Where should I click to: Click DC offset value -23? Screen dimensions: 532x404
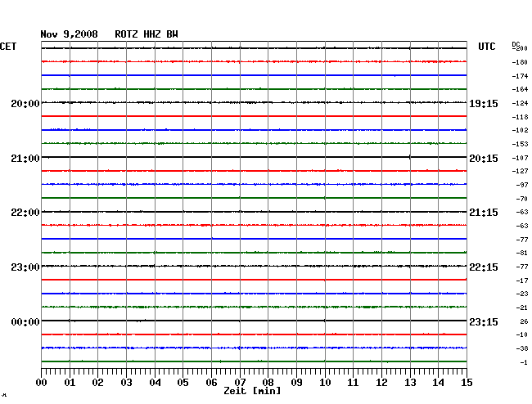pos(522,294)
